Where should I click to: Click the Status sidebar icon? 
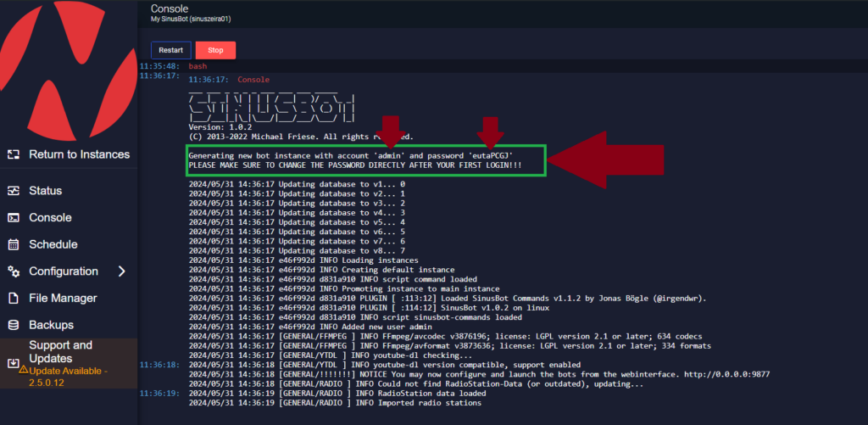click(x=13, y=191)
